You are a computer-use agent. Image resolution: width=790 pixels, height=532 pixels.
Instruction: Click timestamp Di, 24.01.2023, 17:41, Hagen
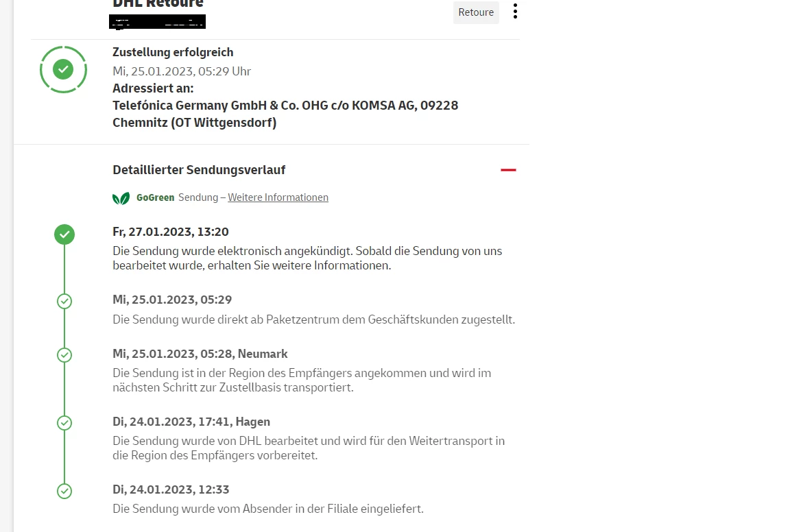coord(191,422)
